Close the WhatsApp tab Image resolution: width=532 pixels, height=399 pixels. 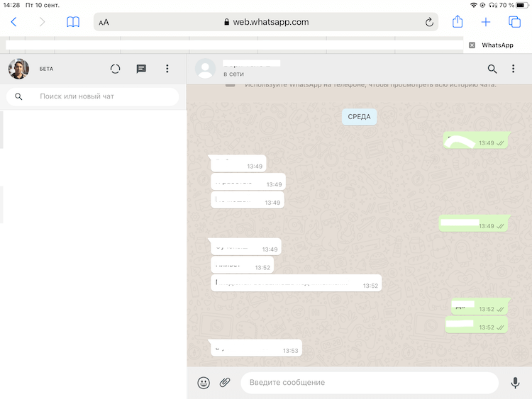pos(472,45)
